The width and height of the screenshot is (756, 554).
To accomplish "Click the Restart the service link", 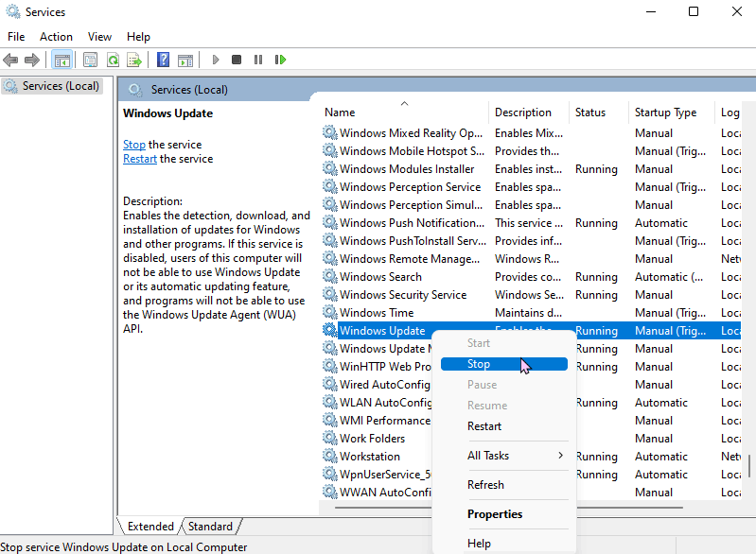I will [140, 159].
